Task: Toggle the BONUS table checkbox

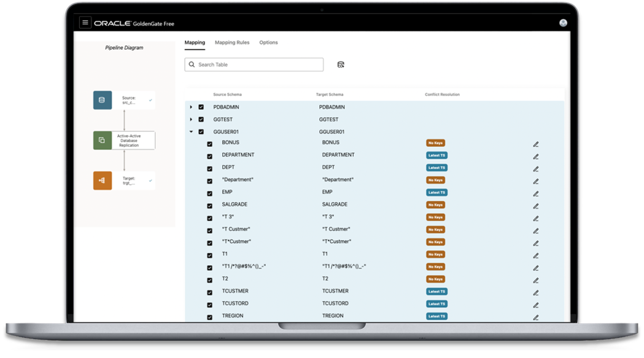Action: (x=209, y=144)
